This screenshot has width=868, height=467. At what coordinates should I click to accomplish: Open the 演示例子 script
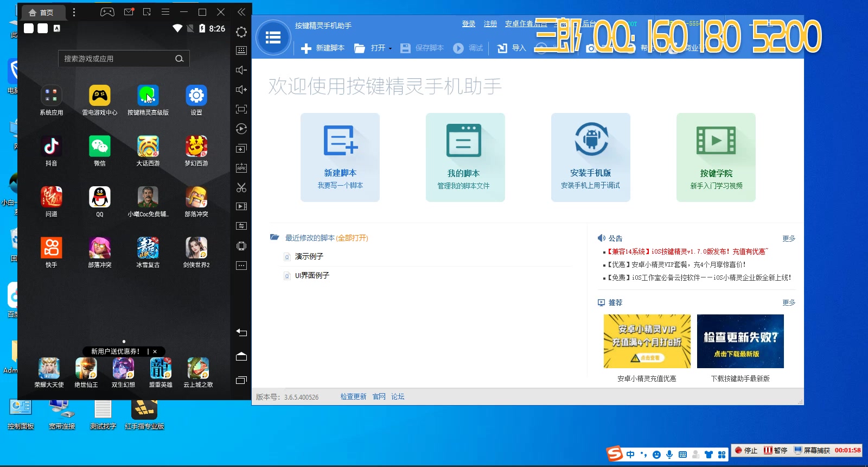[x=309, y=256]
